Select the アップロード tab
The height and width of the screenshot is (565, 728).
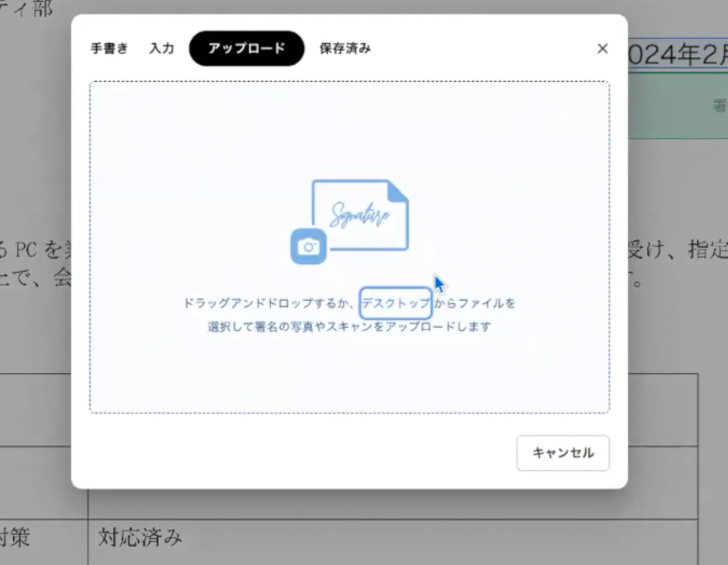pos(247,49)
